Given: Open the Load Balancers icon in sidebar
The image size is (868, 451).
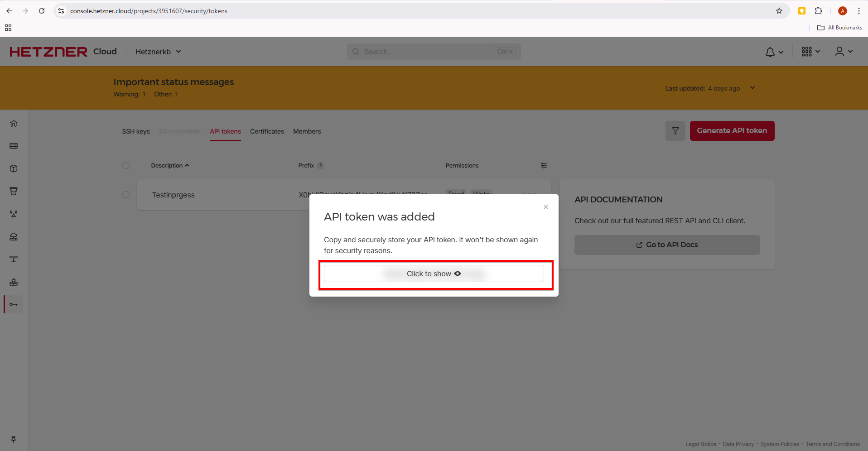Looking at the screenshot, I should tap(14, 214).
